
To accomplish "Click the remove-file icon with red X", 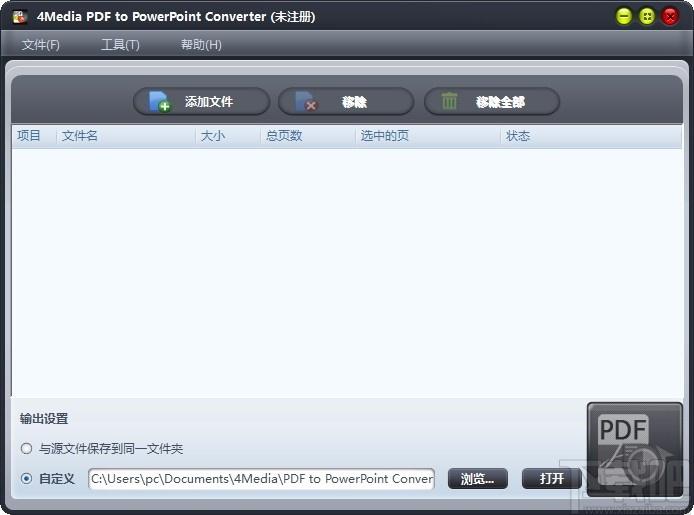I will tap(306, 102).
